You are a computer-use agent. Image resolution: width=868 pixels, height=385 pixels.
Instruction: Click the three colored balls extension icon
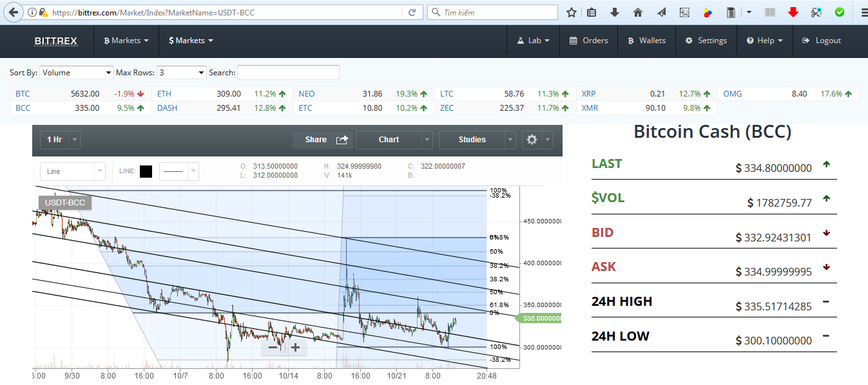(x=708, y=12)
